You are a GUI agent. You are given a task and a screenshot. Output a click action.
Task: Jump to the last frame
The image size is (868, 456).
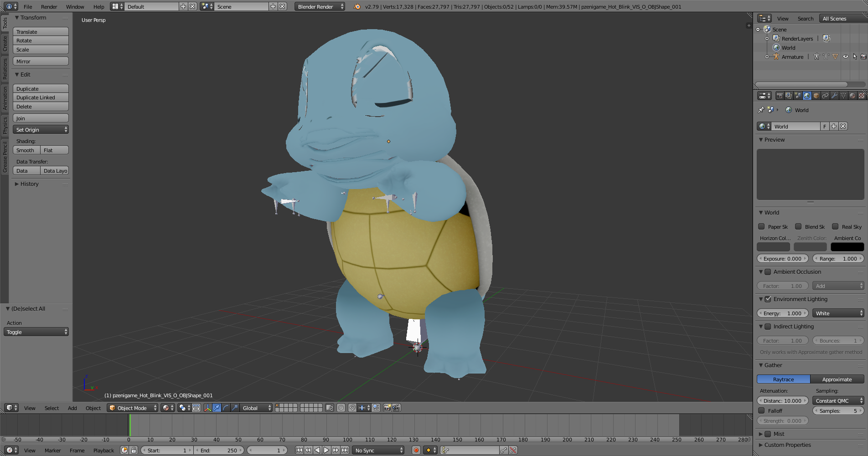(x=345, y=450)
